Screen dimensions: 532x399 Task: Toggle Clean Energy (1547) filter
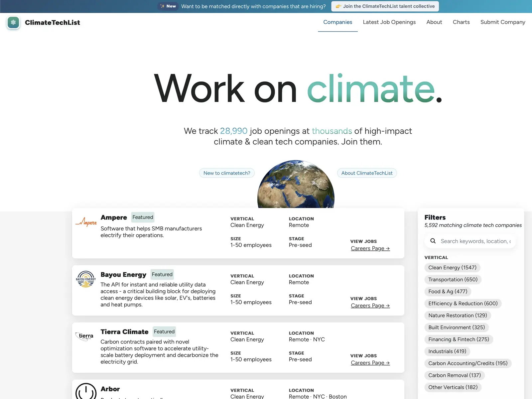click(x=452, y=268)
